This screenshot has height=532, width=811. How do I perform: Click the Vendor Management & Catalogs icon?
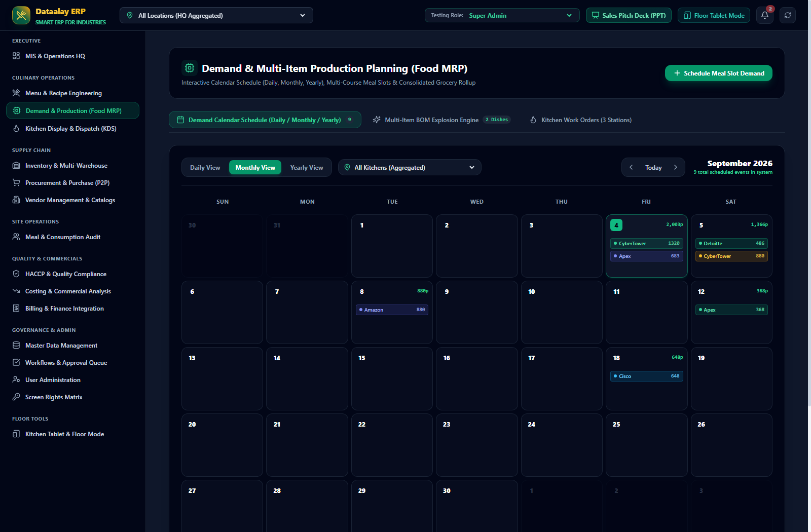[16, 200]
